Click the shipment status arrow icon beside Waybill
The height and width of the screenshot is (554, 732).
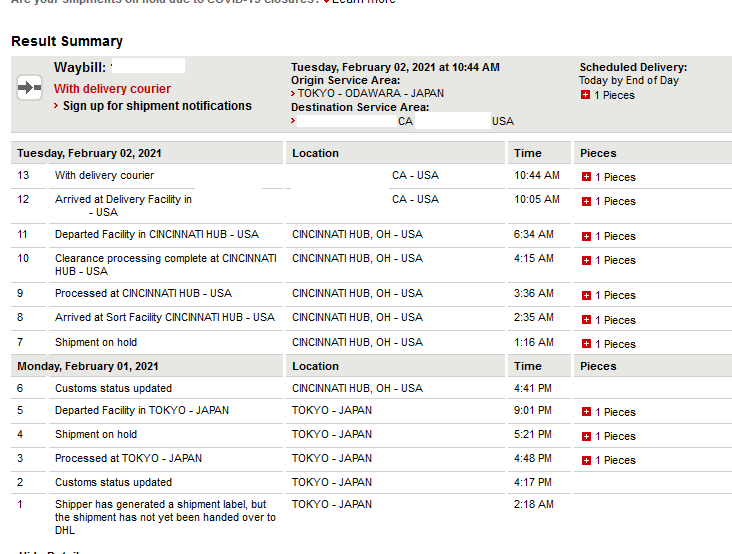[x=29, y=87]
